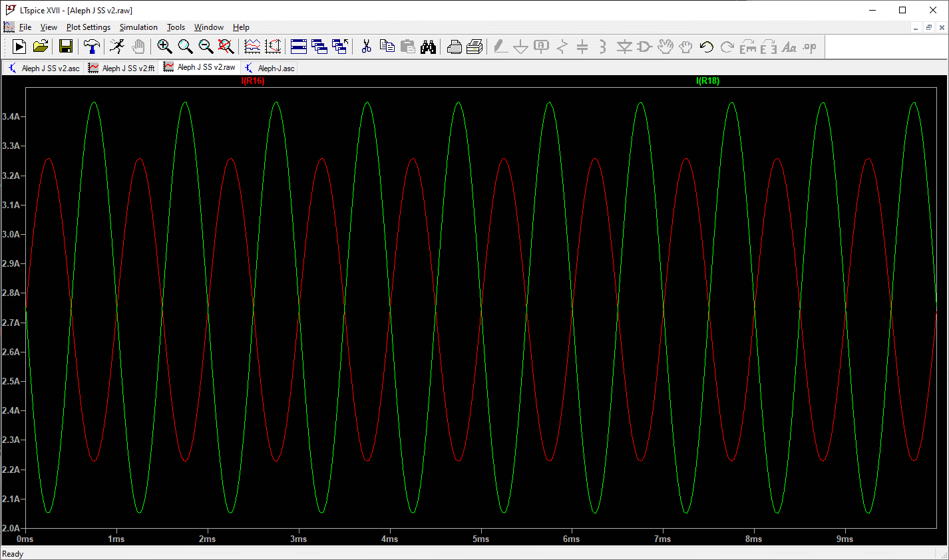The width and height of the screenshot is (949, 560).
Task: Save with the floppy disk icon
Action: [65, 47]
